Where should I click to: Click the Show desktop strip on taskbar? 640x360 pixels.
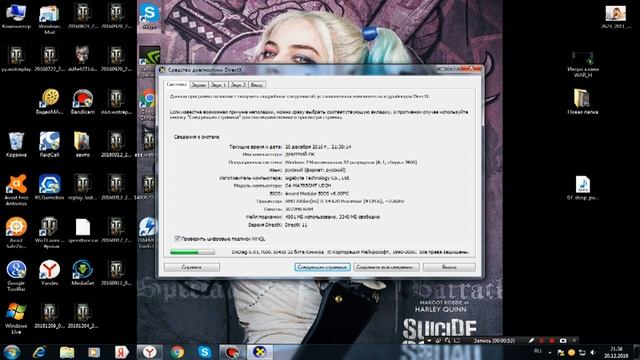tap(637, 352)
